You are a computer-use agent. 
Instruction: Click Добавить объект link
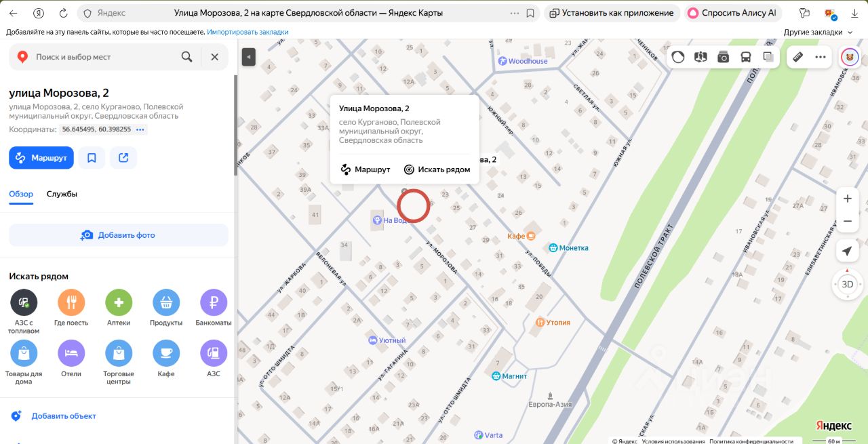64,416
